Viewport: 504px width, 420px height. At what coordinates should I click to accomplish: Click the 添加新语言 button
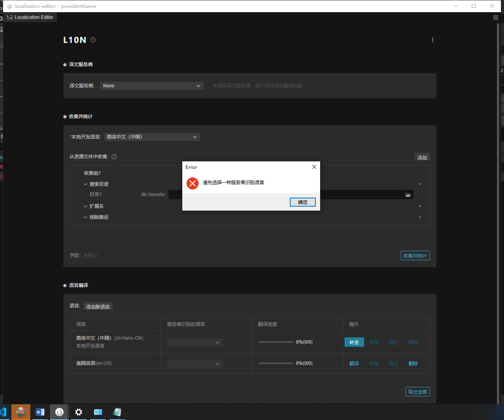point(98,306)
